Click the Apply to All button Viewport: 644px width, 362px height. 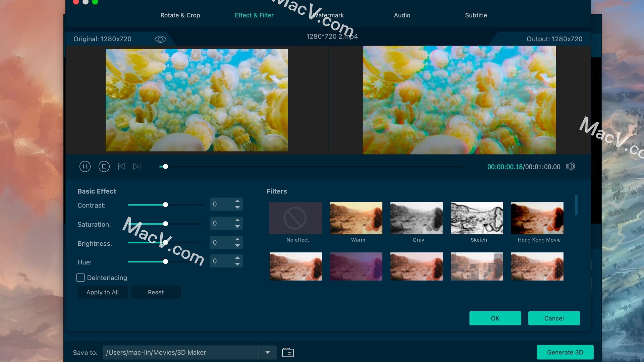pyautogui.click(x=103, y=292)
